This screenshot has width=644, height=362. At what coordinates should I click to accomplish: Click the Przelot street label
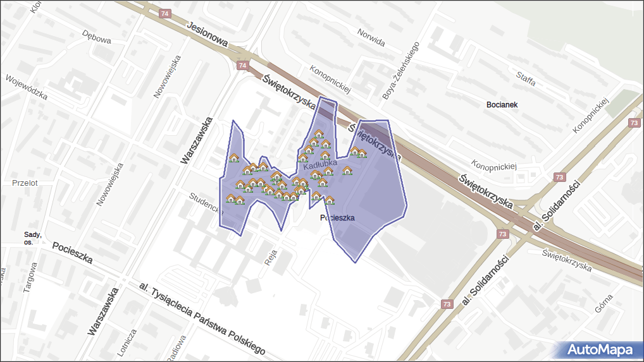25,183
